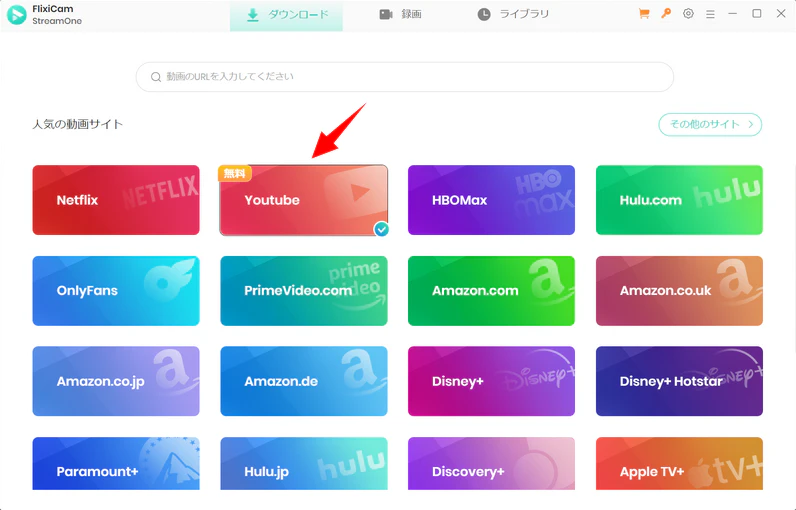The height and width of the screenshot is (510, 796).
Task: Open the ライブラリ tab
Action: coord(513,15)
